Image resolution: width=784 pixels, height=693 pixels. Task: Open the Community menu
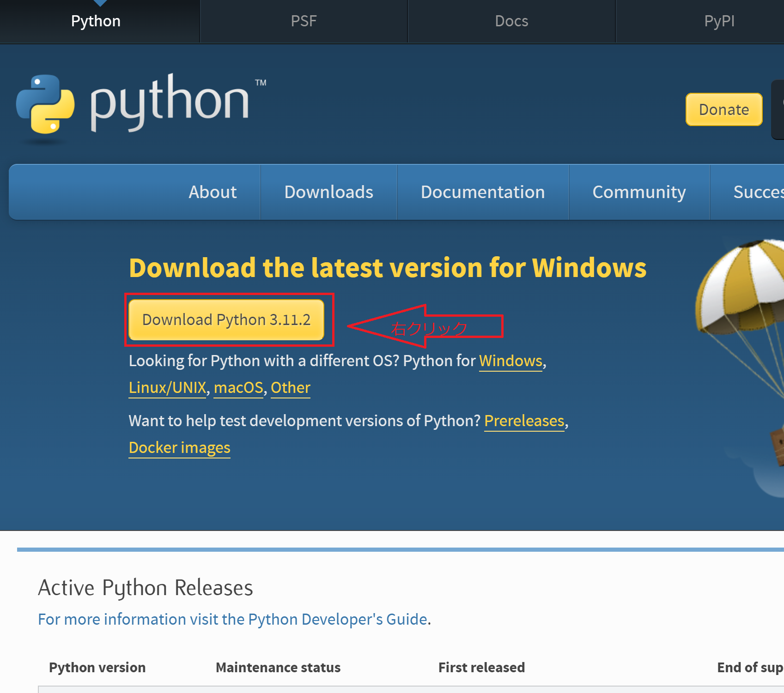(x=639, y=192)
